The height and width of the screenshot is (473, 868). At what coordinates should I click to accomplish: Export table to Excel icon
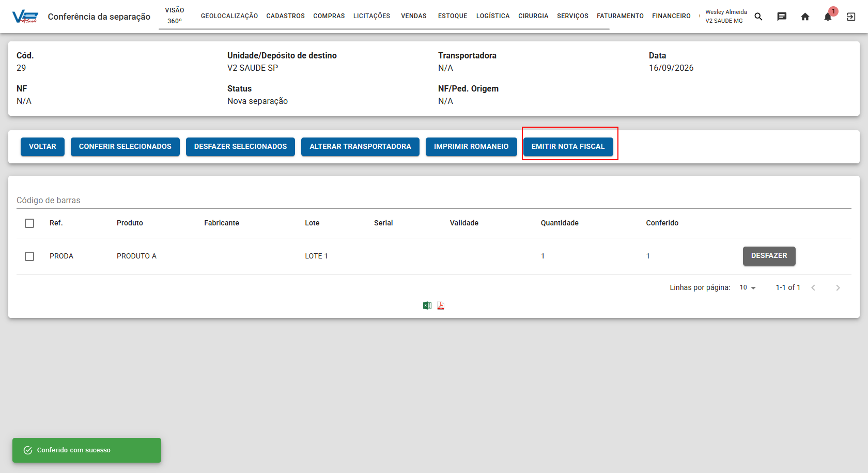click(x=427, y=306)
